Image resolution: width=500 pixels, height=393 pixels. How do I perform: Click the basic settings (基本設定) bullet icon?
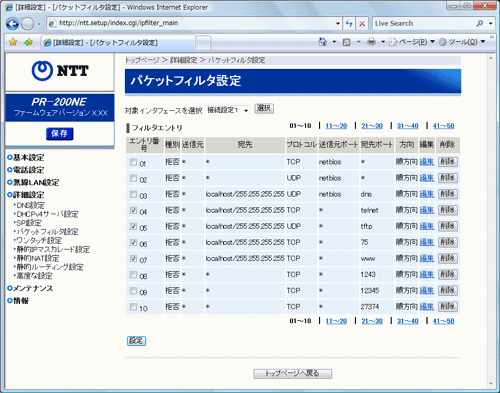tap(10, 157)
